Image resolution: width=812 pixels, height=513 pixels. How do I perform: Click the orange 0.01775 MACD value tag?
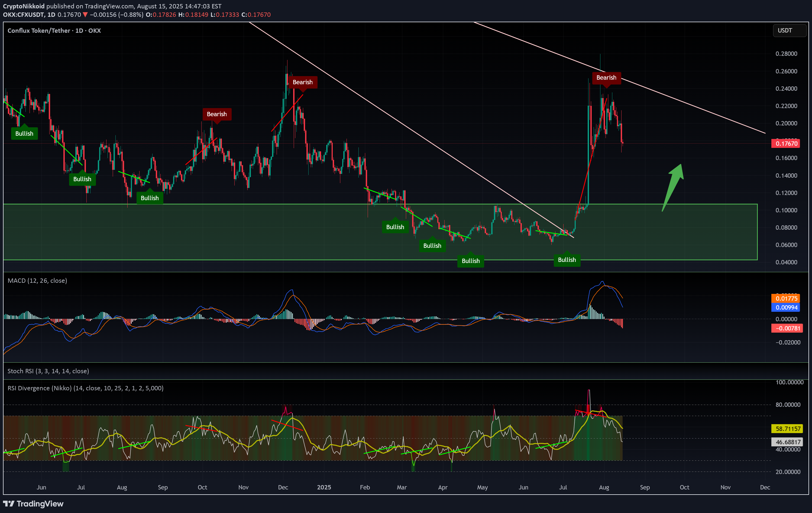point(786,298)
